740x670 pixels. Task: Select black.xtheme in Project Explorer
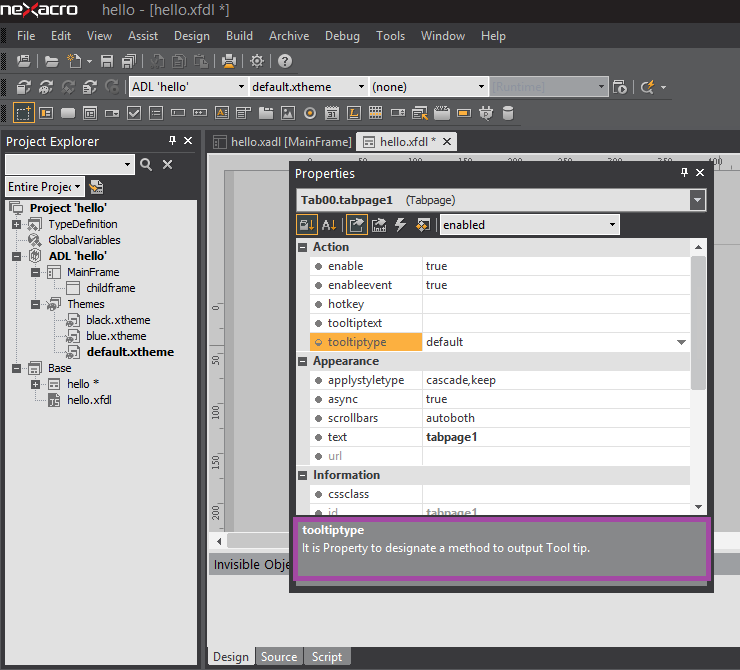pos(118,320)
